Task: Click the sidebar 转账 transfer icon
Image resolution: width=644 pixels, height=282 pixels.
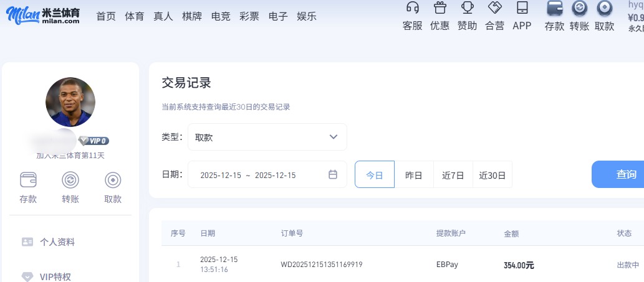Action: coord(70,180)
